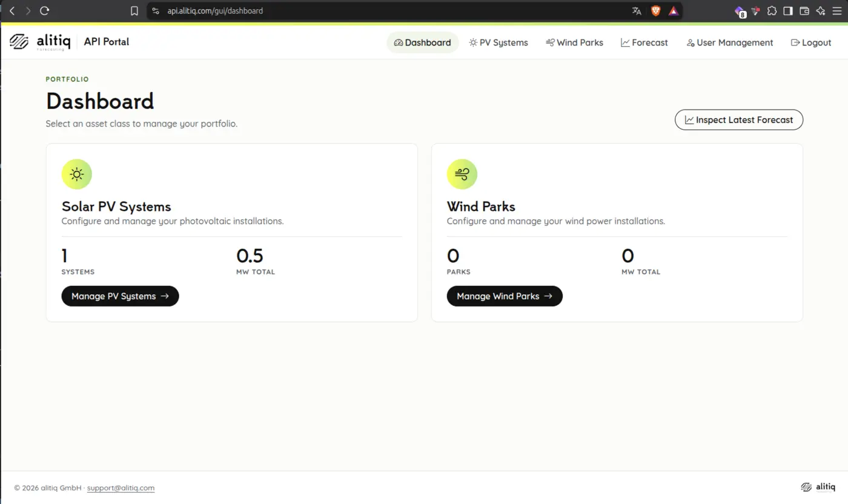Click the PORTFOLIO label above the heading
This screenshot has width=848, height=504.
[67, 79]
